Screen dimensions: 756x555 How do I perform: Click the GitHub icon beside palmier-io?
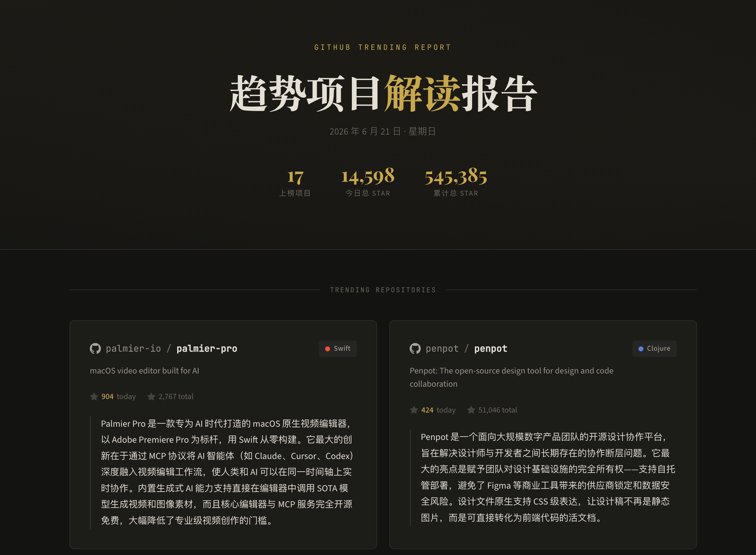coord(95,348)
